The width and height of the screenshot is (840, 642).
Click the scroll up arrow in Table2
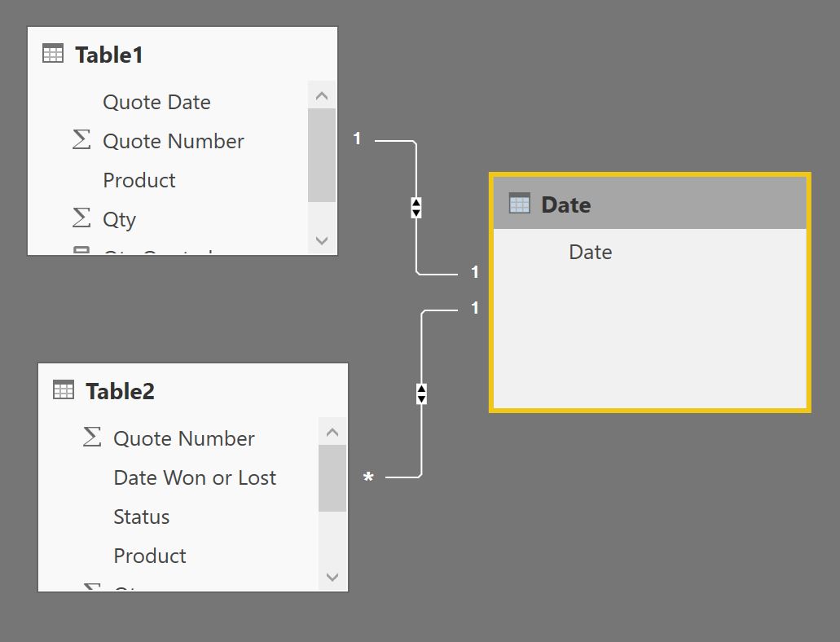(x=332, y=432)
